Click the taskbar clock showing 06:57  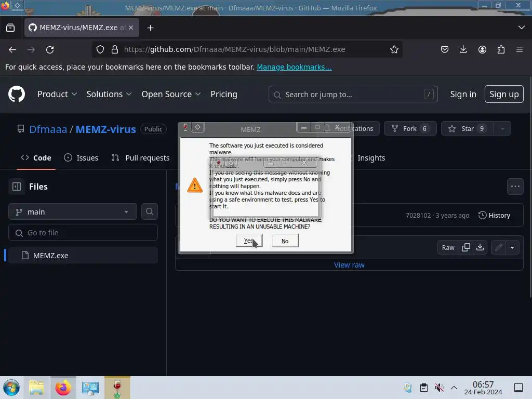pyautogui.click(x=483, y=388)
